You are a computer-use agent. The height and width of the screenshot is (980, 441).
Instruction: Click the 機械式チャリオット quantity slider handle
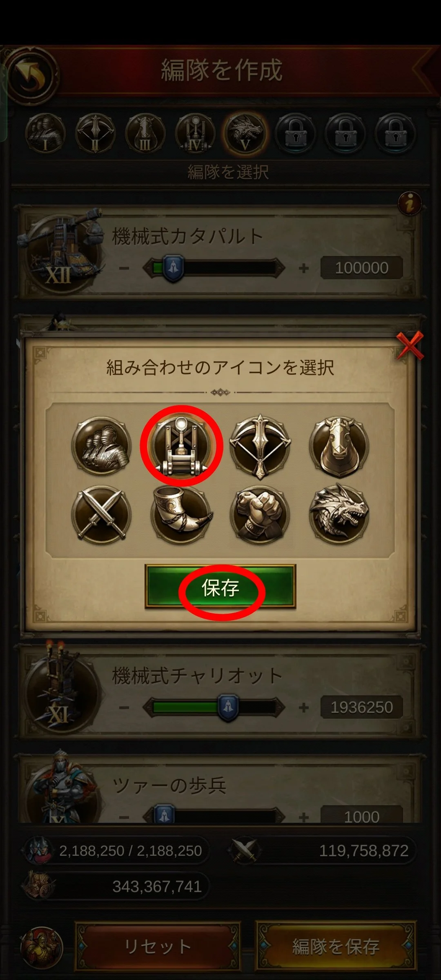[x=228, y=708]
